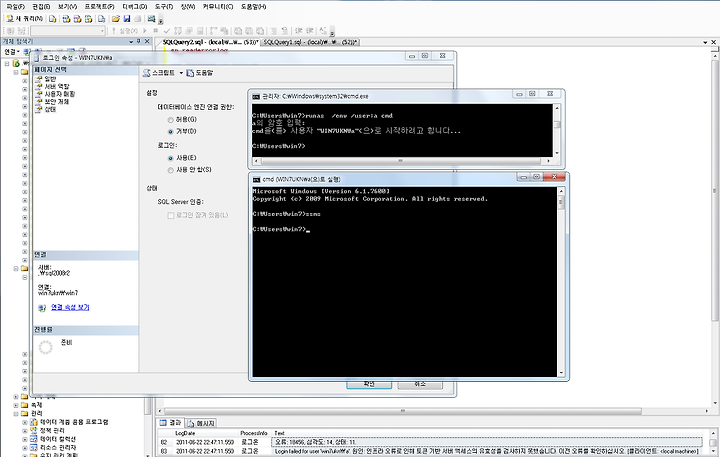Select the 일반 page in login properties
720x457 pixels.
pyautogui.click(x=50, y=79)
